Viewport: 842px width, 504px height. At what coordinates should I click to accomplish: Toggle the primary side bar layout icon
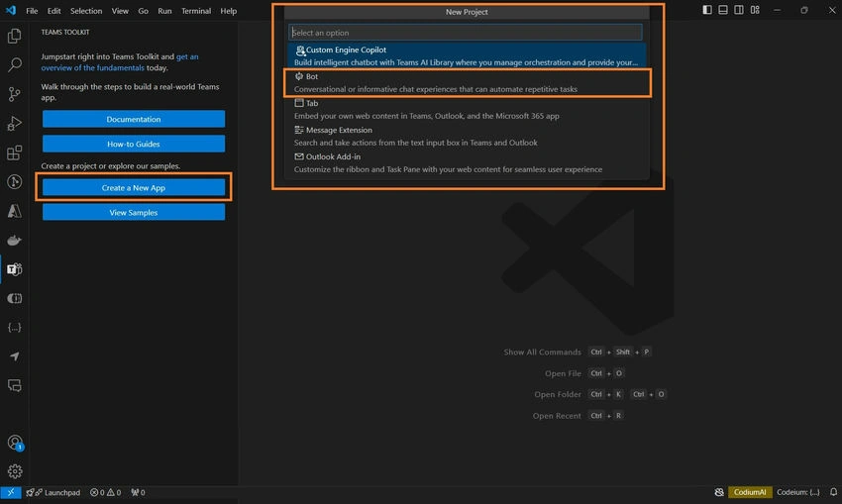707,10
